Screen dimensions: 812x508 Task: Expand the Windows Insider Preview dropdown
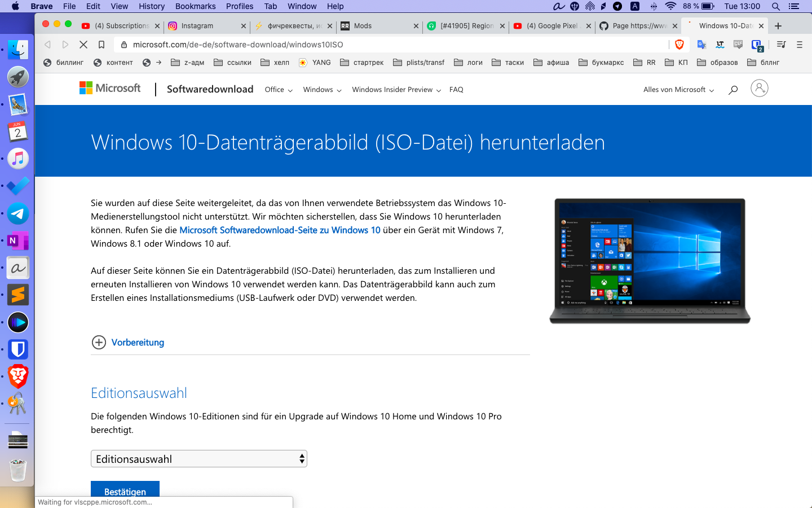(396, 90)
